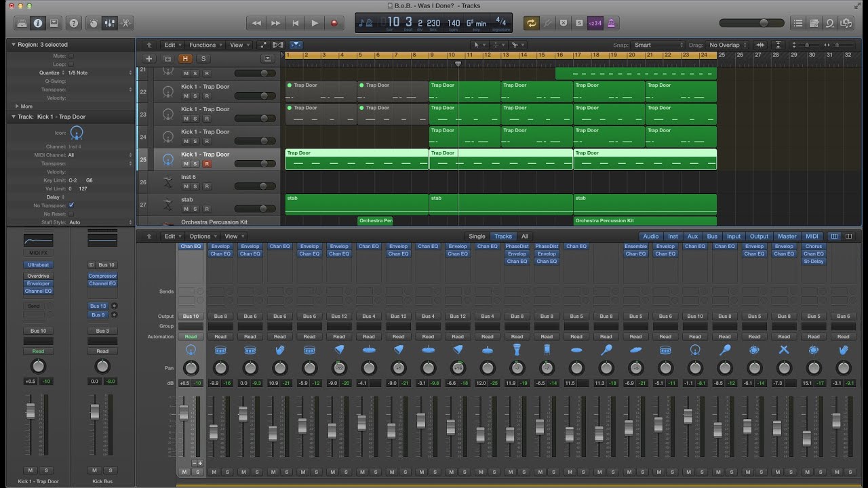The width and height of the screenshot is (868, 488).
Task: Open Quick Help question mark icon
Action: tap(74, 23)
